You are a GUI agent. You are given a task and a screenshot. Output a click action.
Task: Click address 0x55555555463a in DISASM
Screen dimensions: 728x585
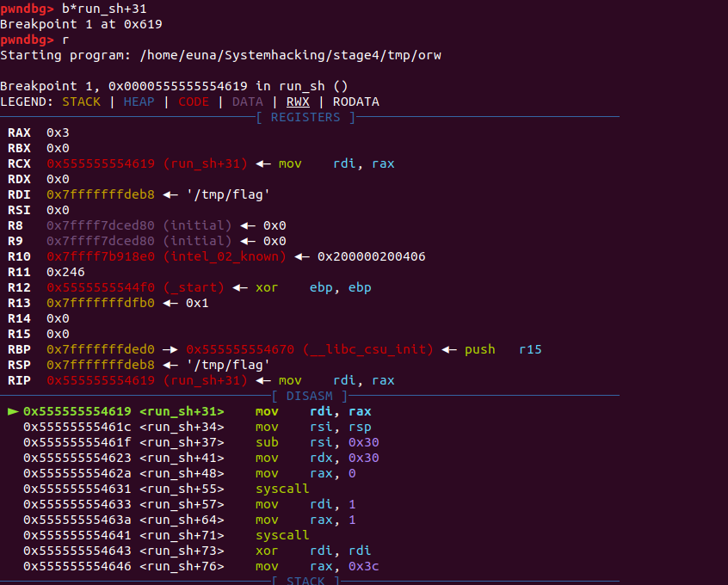(77, 520)
